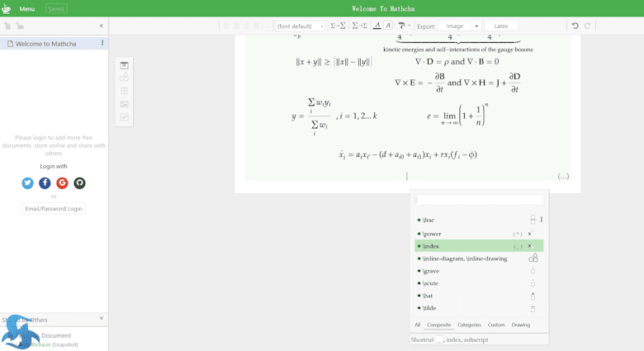Insert an image from the side palette
This screenshot has width=644, height=351.
coord(124,104)
